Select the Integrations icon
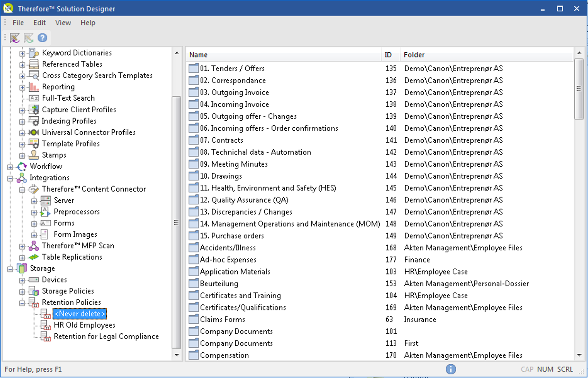The width and height of the screenshot is (588, 378). pyautogui.click(x=22, y=178)
